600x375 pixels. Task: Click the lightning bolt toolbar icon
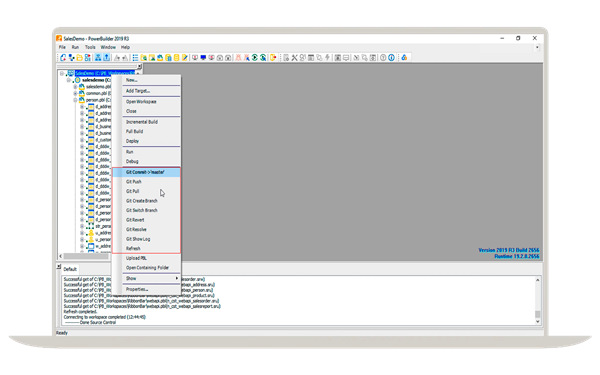(327, 57)
